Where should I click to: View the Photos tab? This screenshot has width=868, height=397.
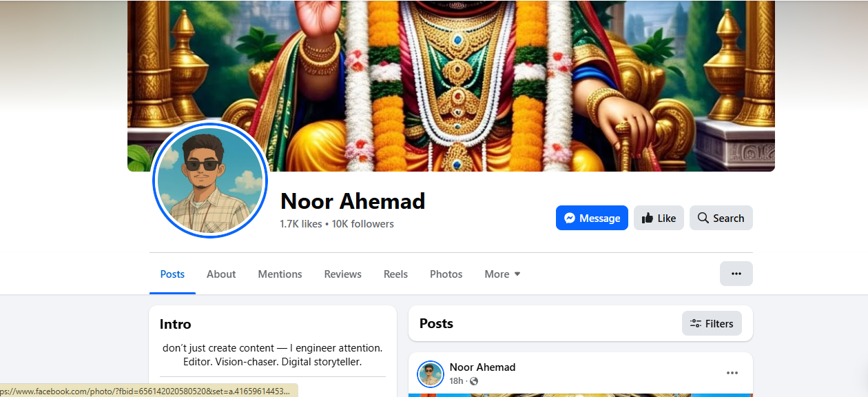click(446, 274)
